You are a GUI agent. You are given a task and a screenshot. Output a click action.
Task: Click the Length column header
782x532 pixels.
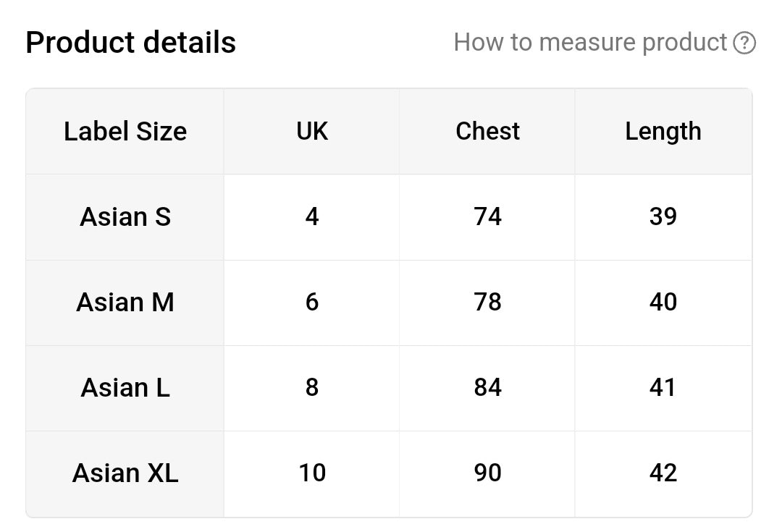tap(663, 132)
